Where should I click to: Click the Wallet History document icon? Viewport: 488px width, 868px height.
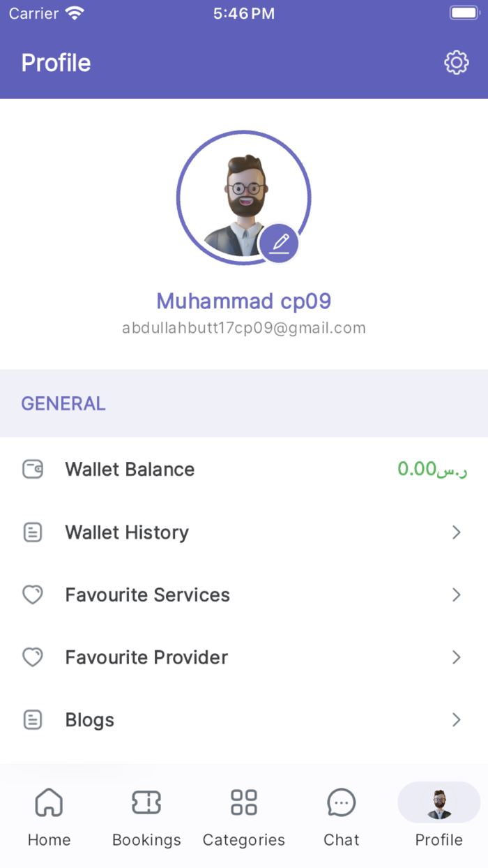click(x=33, y=532)
